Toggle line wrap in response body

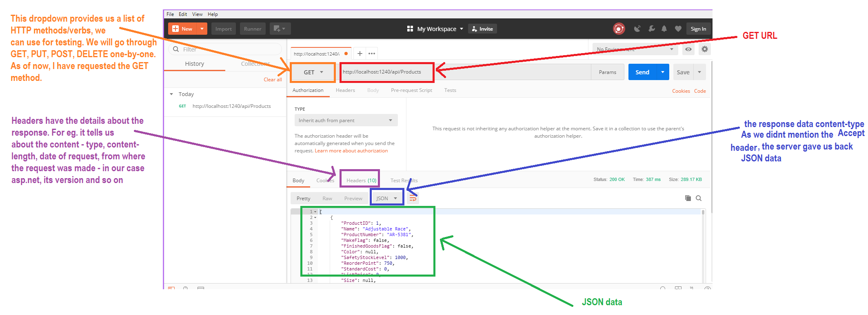tap(413, 199)
